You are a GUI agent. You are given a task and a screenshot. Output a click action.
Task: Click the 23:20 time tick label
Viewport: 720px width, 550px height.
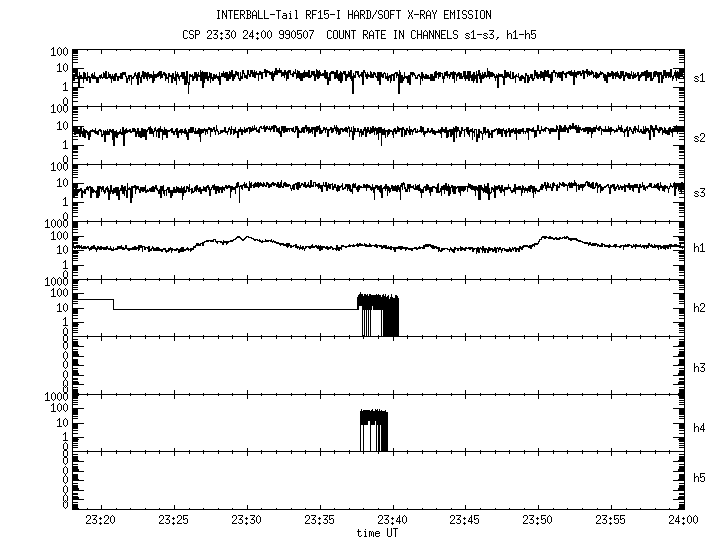101,521
